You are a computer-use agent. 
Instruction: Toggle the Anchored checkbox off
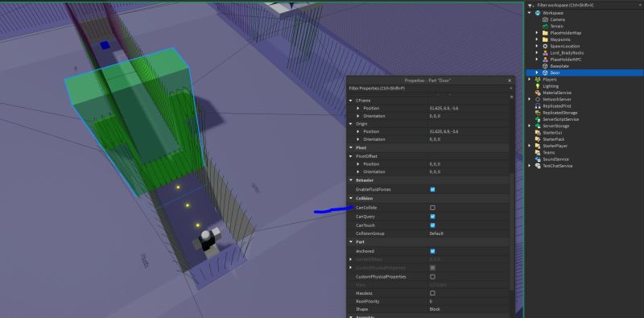click(x=432, y=251)
